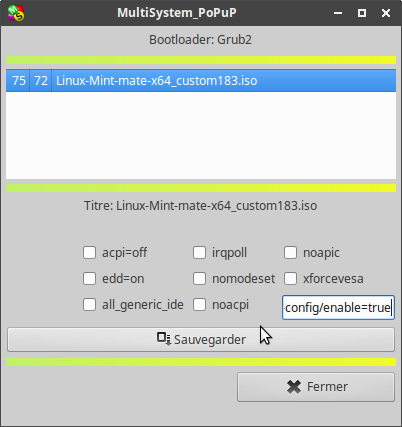Click the 72 cell in the list row
402x427 pixels.
41,81
